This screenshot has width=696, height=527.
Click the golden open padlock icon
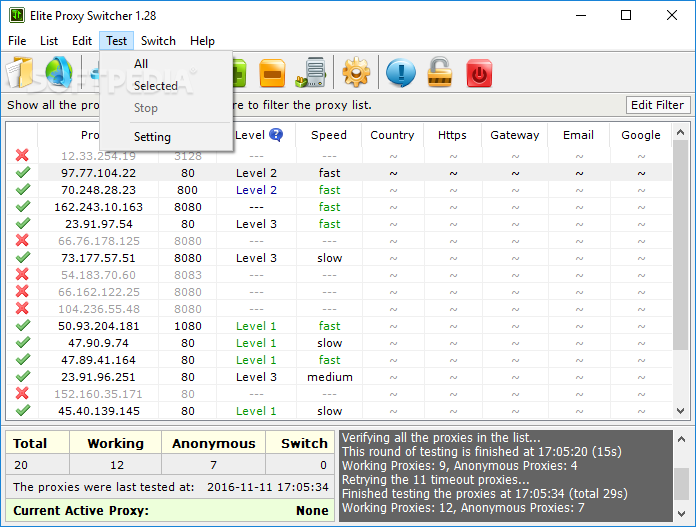tap(439, 72)
